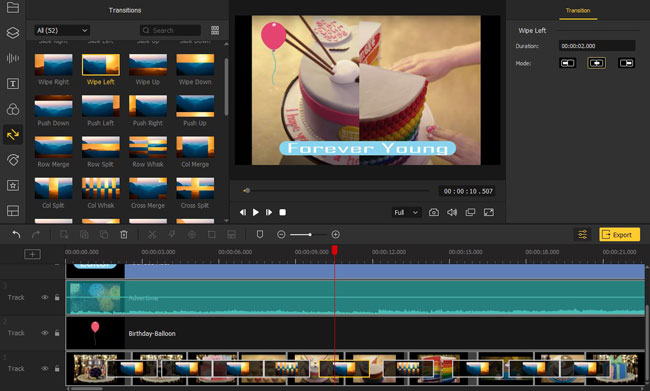The height and width of the screenshot is (391, 650).
Task: Open the All (52) category dropdown
Action: pos(62,30)
